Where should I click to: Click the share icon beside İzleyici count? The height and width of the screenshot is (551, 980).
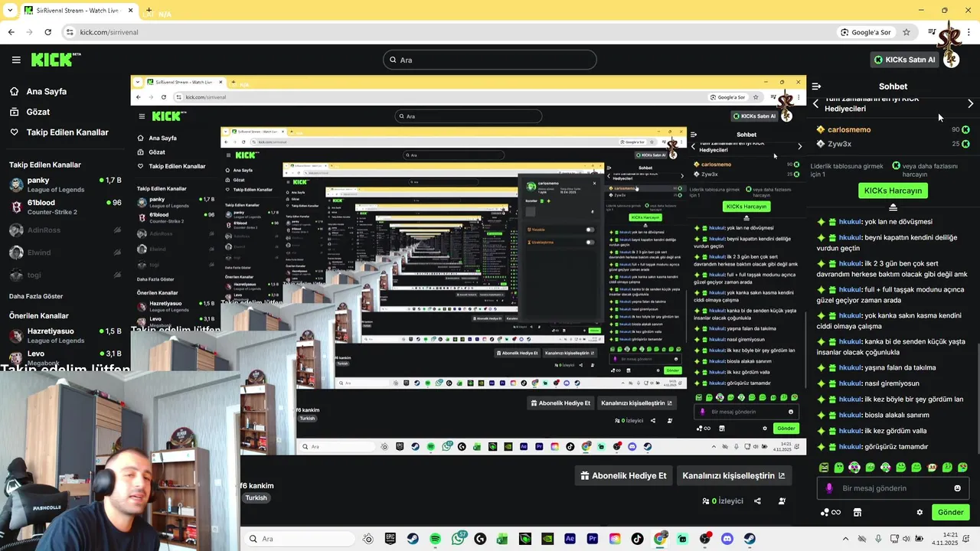pyautogui.click(x=757, y=501)
